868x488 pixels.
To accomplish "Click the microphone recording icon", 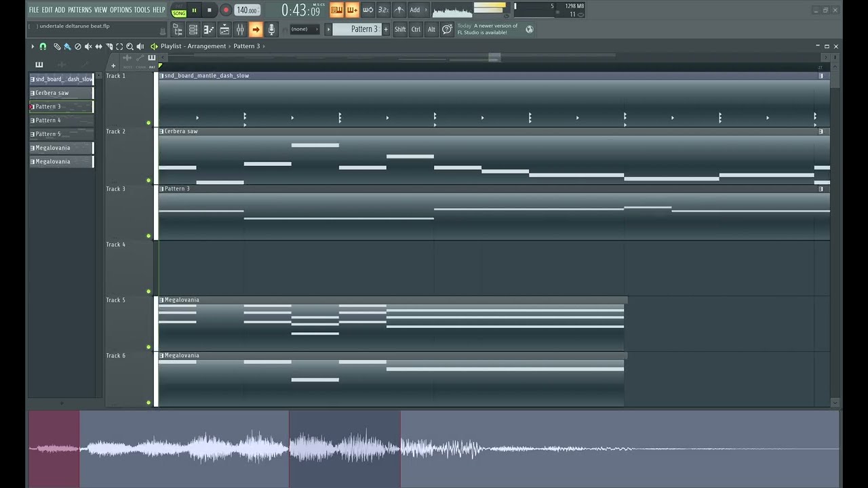I will pos(271,29).
